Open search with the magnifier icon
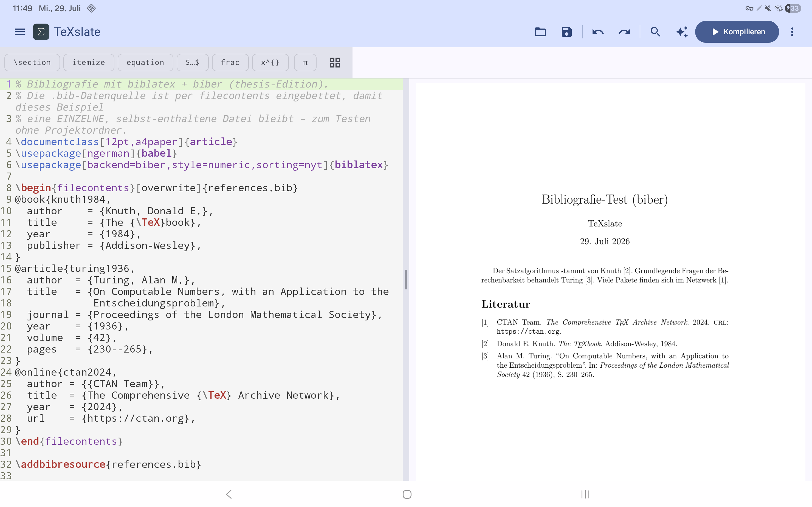 (x=655, y=32)
